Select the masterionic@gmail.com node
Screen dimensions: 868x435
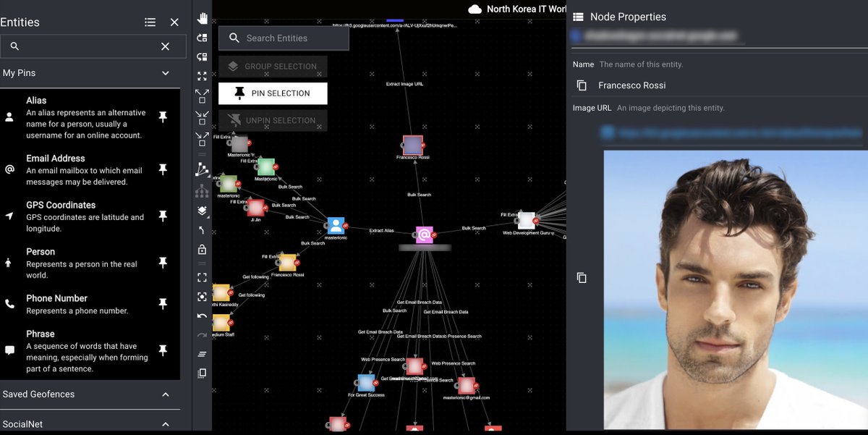(467, 386)
